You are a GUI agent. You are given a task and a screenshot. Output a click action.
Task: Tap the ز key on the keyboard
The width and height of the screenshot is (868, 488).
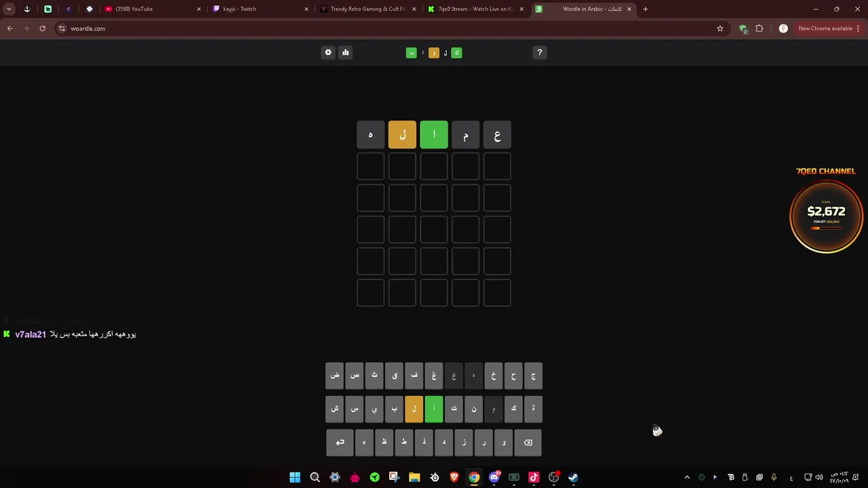(x=464, y=443)
